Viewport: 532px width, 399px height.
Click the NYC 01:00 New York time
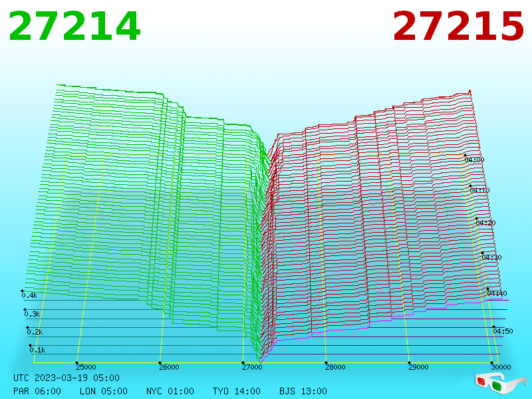tap(170, 391)
